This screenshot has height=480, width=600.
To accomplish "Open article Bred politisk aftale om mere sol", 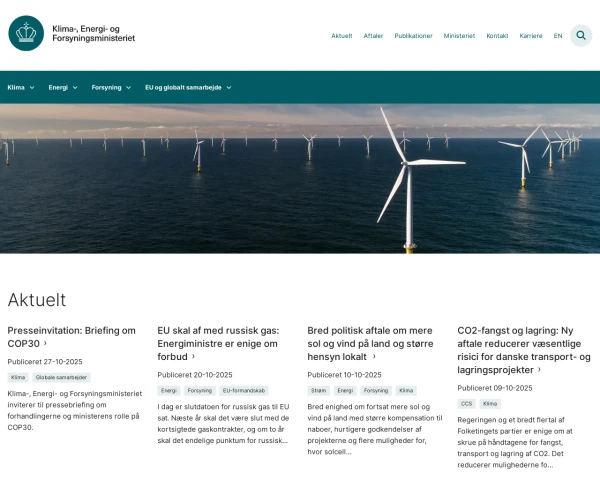I will click(x=370, y=343).
